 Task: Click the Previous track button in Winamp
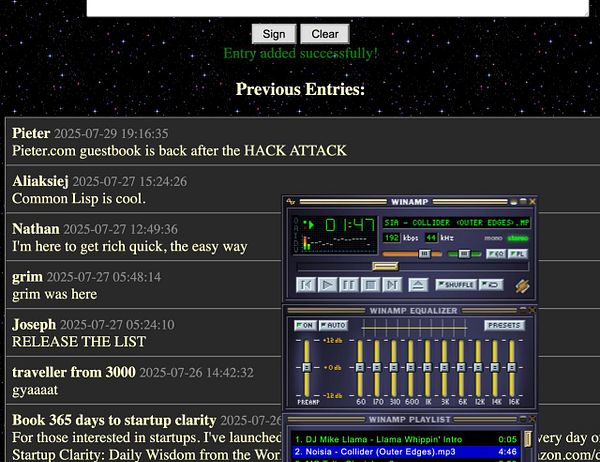pyautogui.click(x=306, y=285)
